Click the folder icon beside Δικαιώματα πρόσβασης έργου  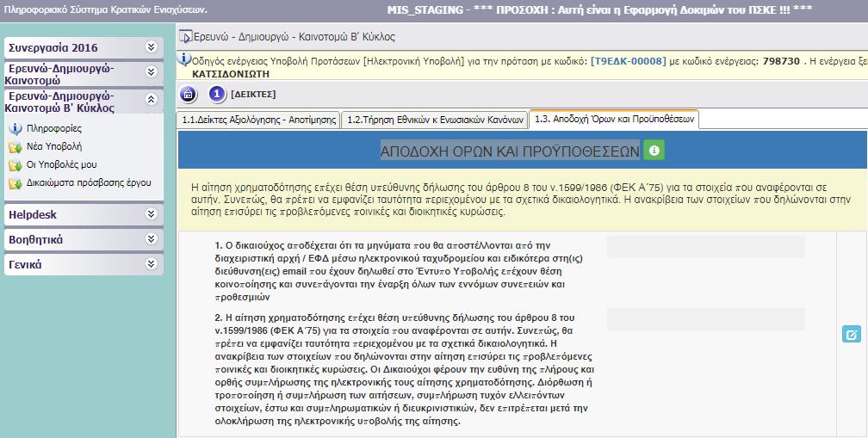(15, 183)
